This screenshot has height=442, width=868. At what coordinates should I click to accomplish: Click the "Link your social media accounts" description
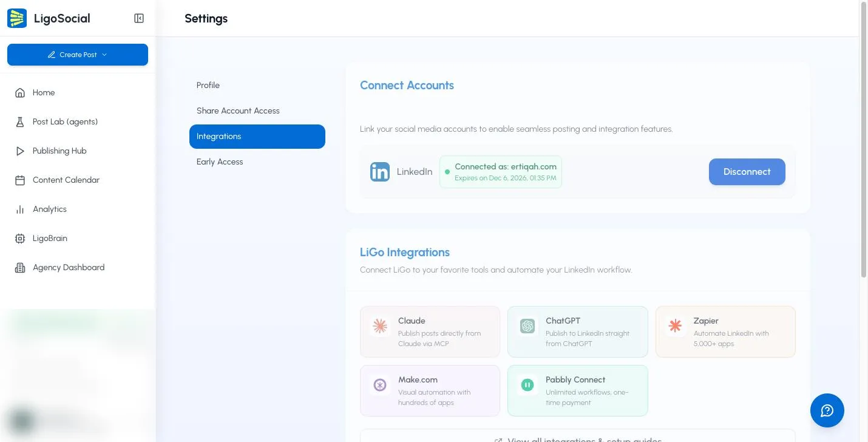click(516, 129)
